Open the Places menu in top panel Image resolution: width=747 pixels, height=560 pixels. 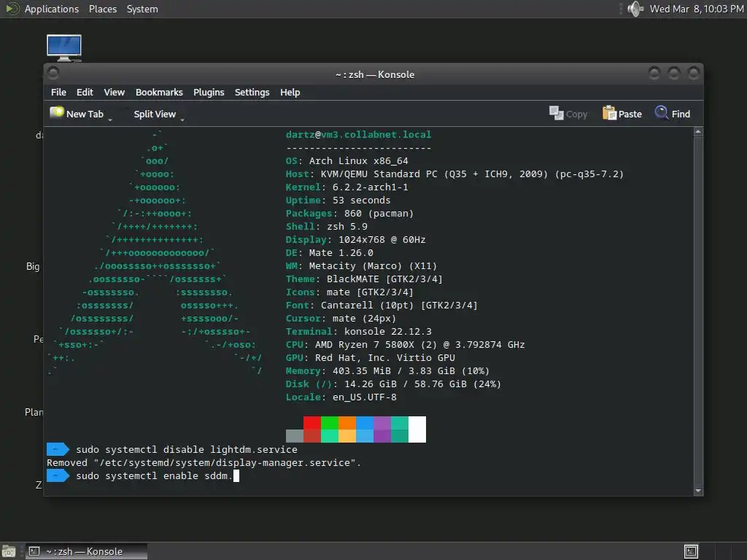click(103, 9)
